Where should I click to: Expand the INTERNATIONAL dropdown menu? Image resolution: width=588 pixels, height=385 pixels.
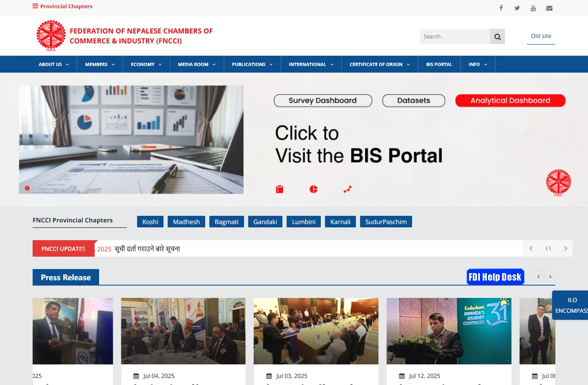pos(311,64)
